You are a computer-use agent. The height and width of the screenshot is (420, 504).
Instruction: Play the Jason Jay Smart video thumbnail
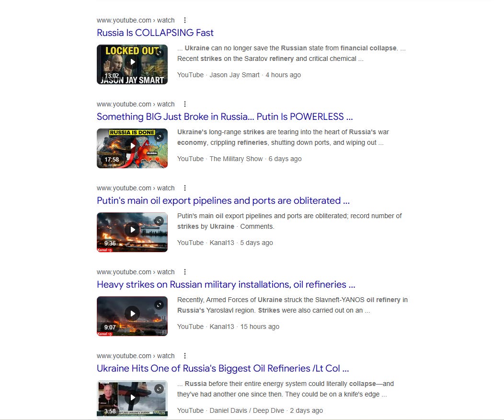point(132,64)
